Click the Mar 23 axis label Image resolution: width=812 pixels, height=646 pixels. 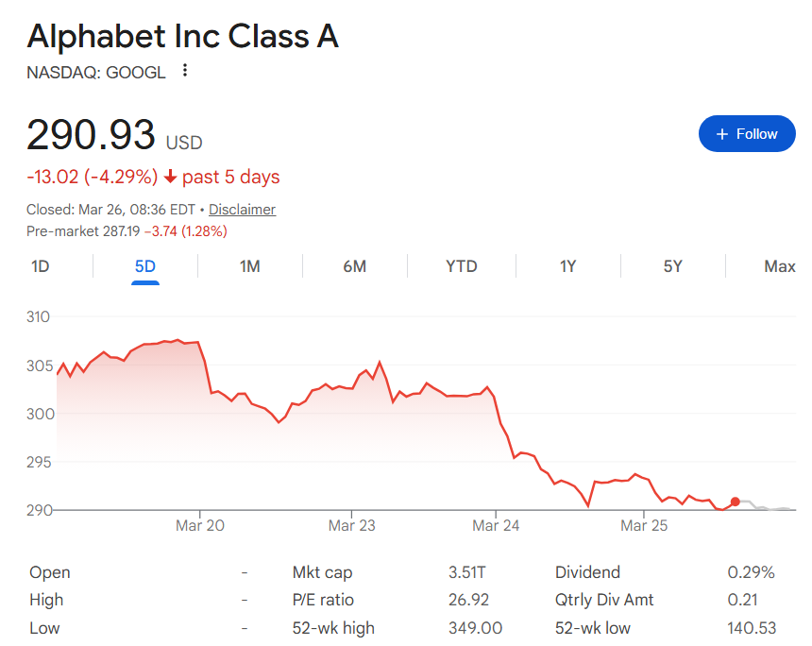click(x=351, y=525)
